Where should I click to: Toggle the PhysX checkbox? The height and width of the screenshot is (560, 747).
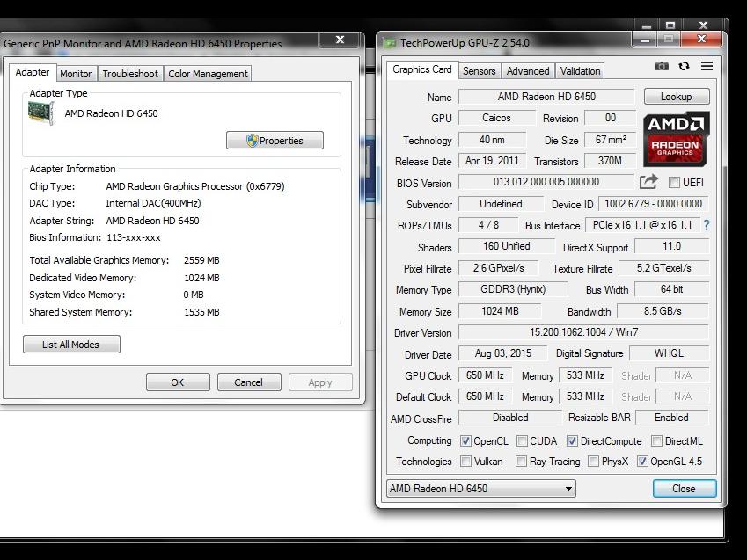coord(593,461)
